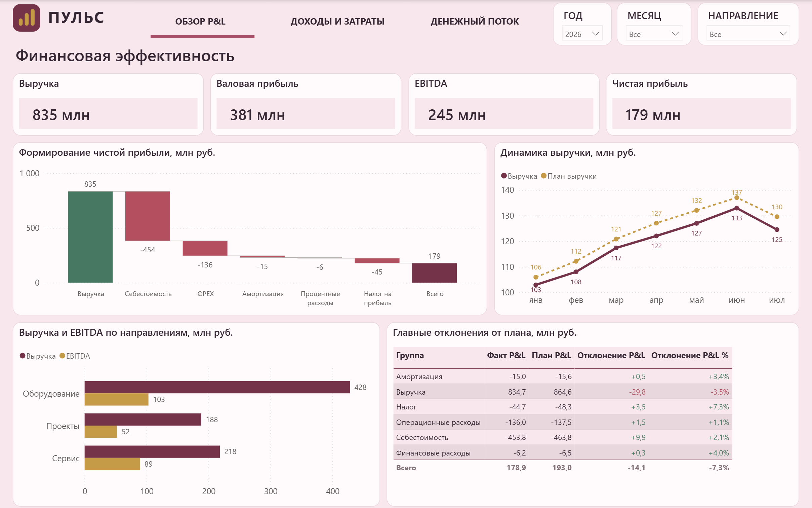Click the Операционные расходы row label
Viewport: 812px width, 508px height.
pos(438,423)
